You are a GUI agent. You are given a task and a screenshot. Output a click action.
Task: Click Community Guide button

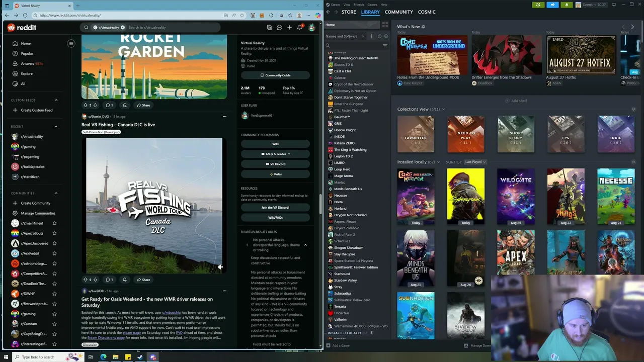(x=275, y=75)
